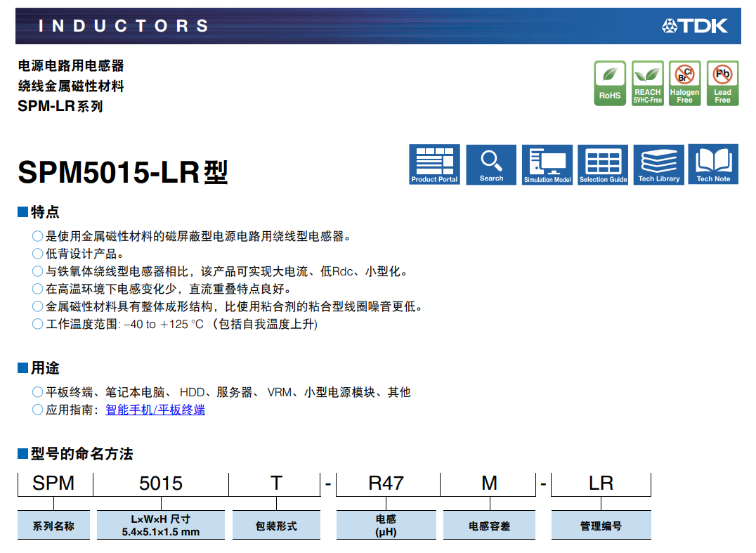Open the Simulation Model icon
The height and width of the screenshot is (553, 756).
(x=547, y=164)
